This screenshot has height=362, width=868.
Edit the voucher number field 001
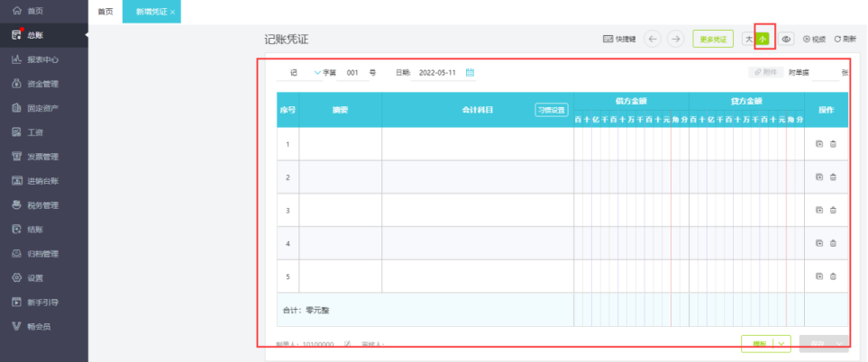click(x=353, y=72)
